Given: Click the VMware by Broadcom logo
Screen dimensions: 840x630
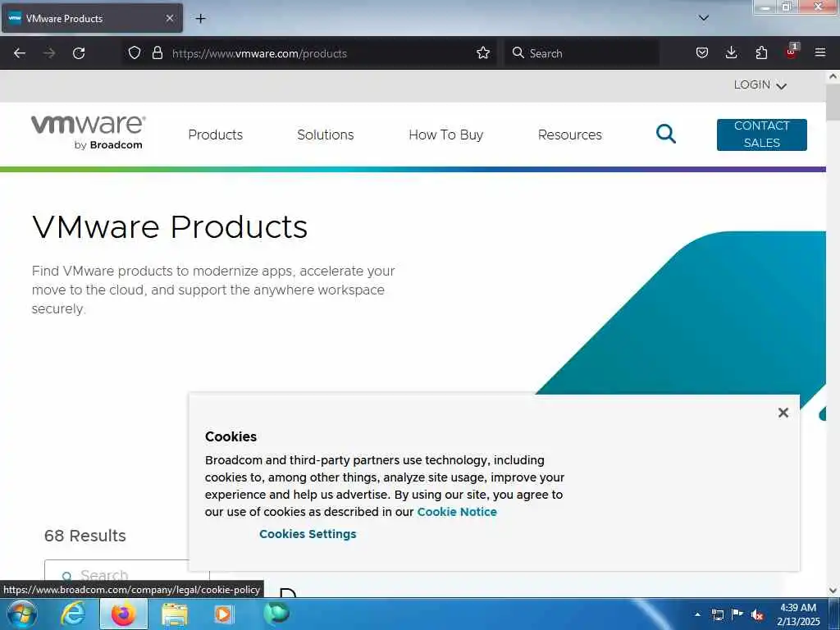Looking at the screenshot, I should point(89,132).
